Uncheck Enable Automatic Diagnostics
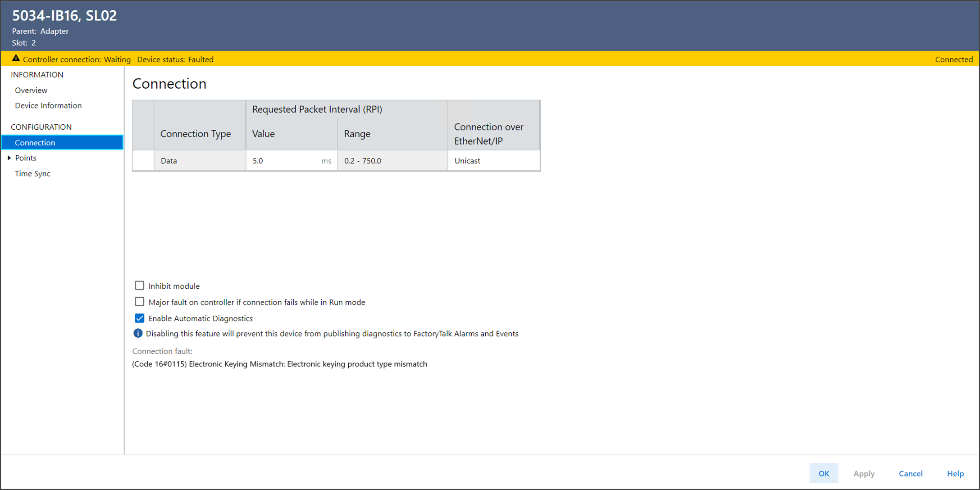 tap(140, 318)
